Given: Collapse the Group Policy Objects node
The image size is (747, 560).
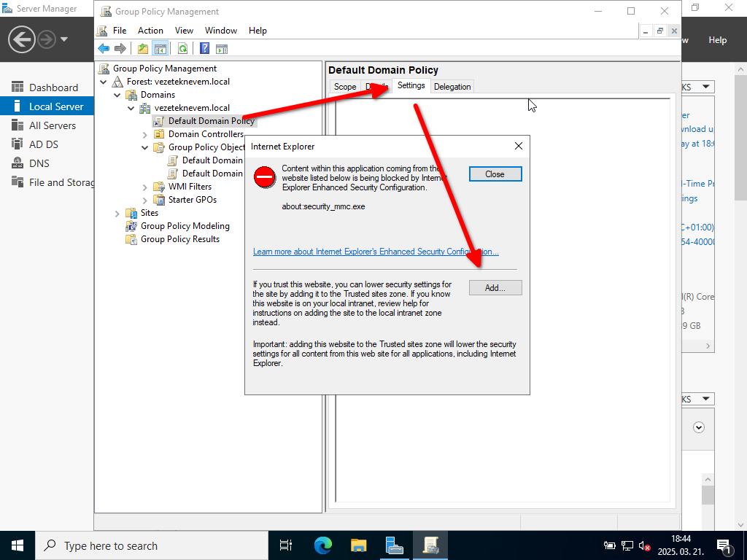Looking at the screenshot, I should pyautogui.click(x=145, y=147).
